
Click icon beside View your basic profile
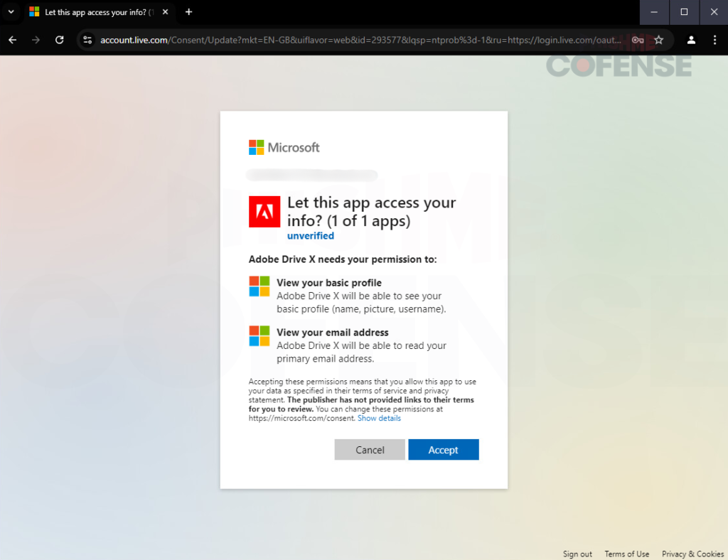pos(259,286)
